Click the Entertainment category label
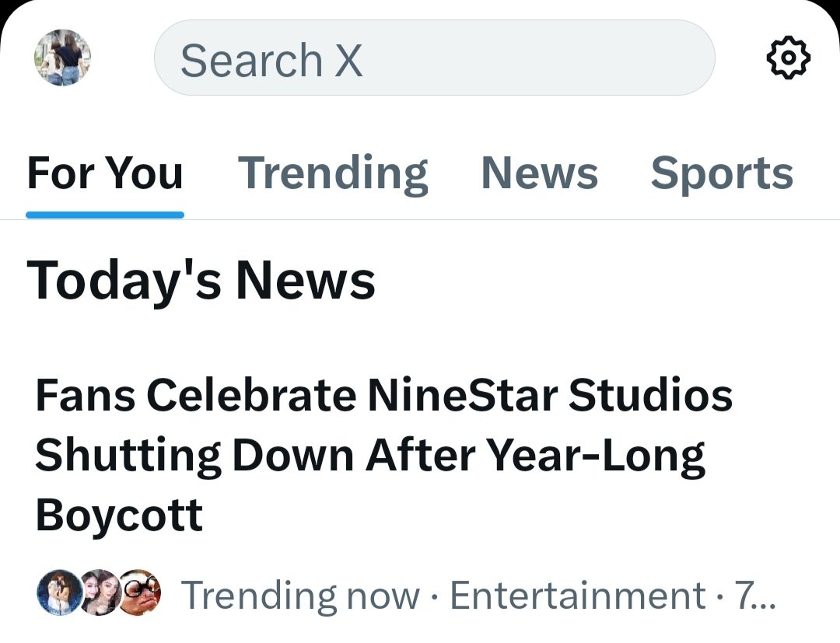 tap(577, 596)
